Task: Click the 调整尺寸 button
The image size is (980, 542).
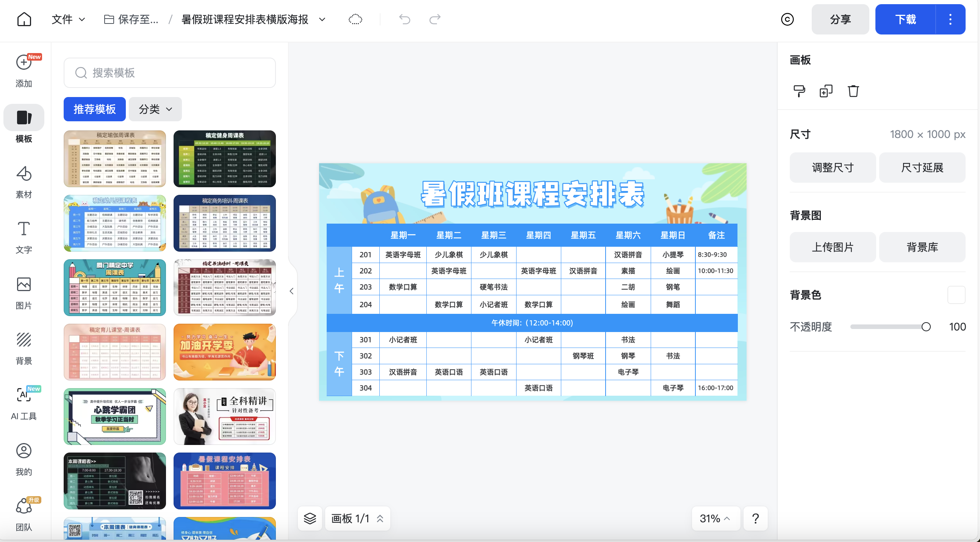Action: 832,168
